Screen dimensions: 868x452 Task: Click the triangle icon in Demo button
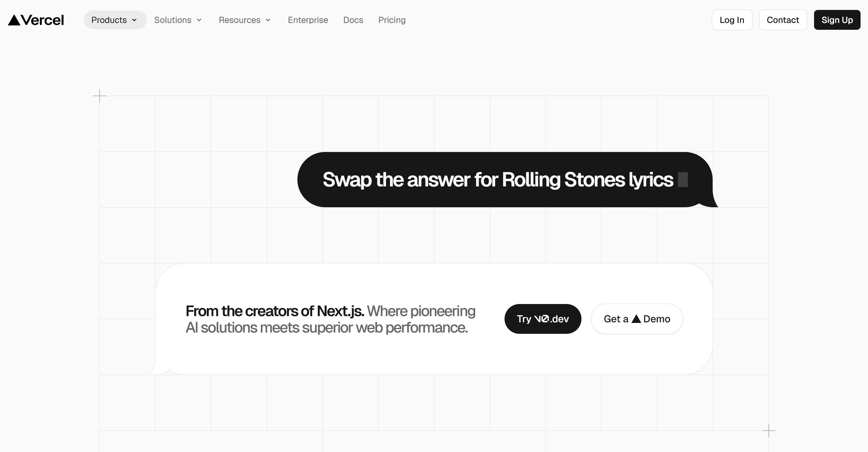tap(636, 319)
